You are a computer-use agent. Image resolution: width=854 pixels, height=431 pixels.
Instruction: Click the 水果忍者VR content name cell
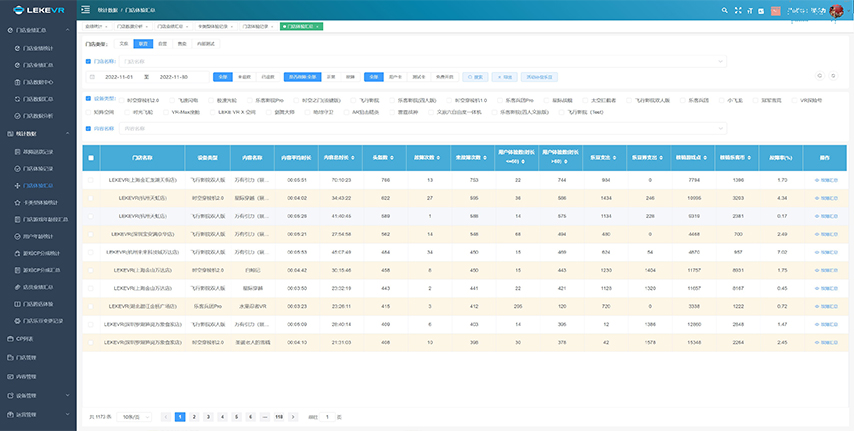[252, 306]
